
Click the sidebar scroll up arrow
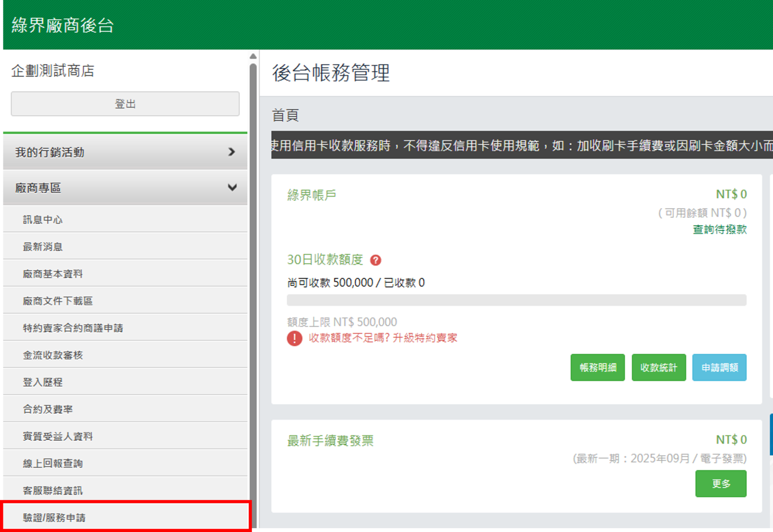click(x=253, y=56)
